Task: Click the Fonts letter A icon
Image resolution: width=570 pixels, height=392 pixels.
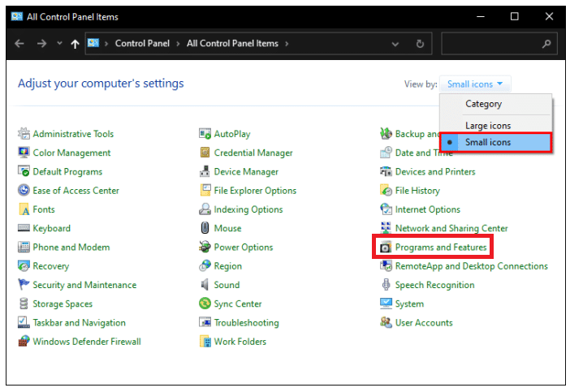Action: pos(24,209)
